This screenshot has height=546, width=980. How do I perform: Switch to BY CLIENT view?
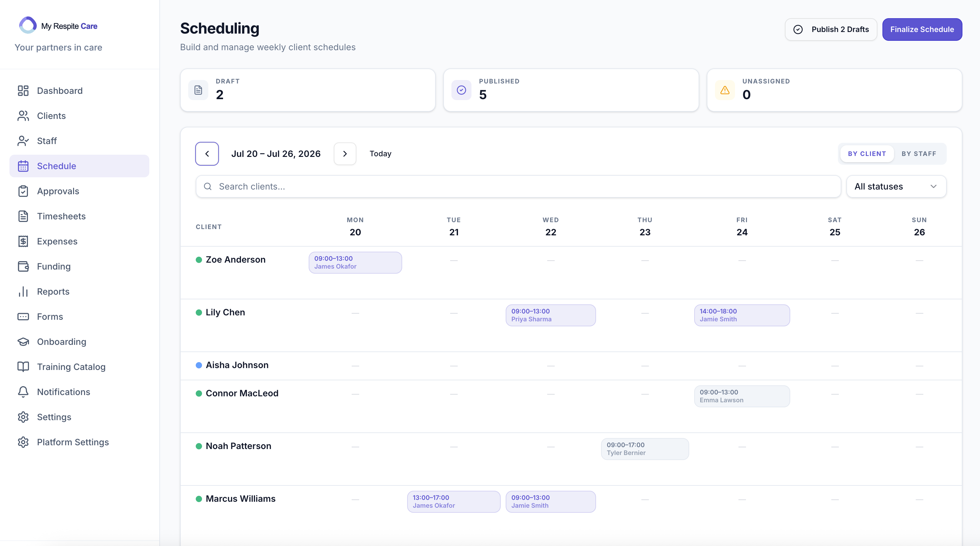pyautogui.click(x=867, y=154)
